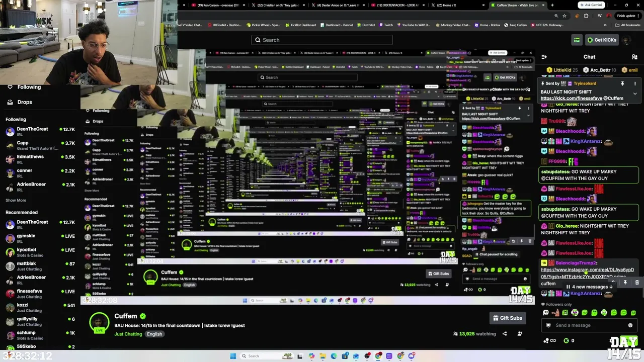Open conner's channel in the Following list
Screen dimensions: 644x362
[40, 173]
